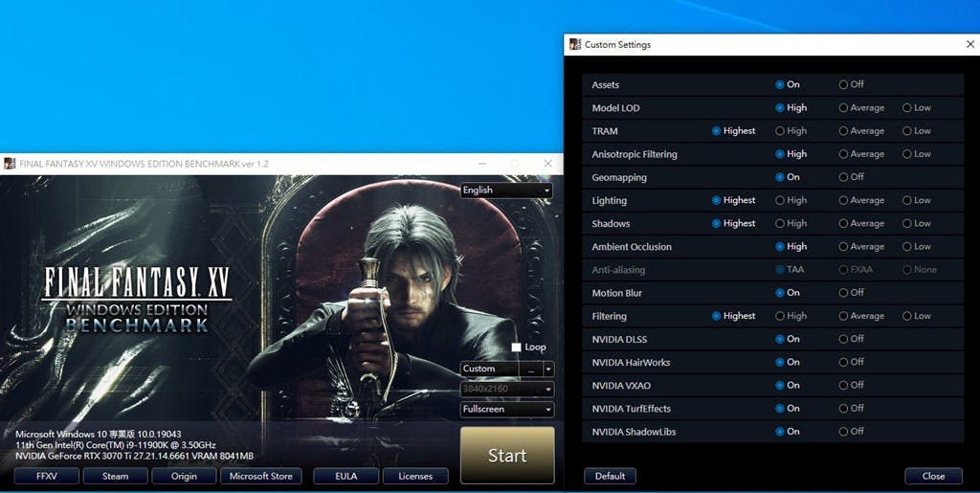Click Close button in Custom Settings
Image resolution: width=980 pixels, height=493 pixels.
coord(933,476)
